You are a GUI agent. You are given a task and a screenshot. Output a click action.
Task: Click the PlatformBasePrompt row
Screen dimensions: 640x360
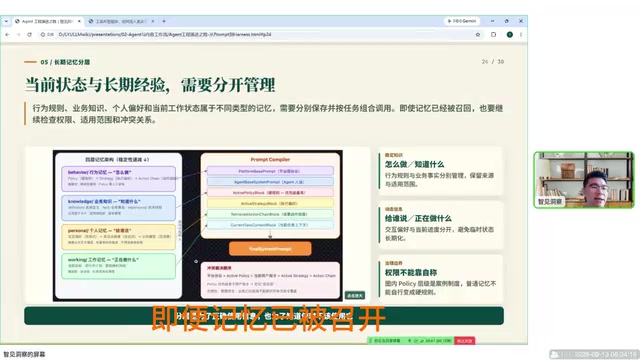(270, 171)
